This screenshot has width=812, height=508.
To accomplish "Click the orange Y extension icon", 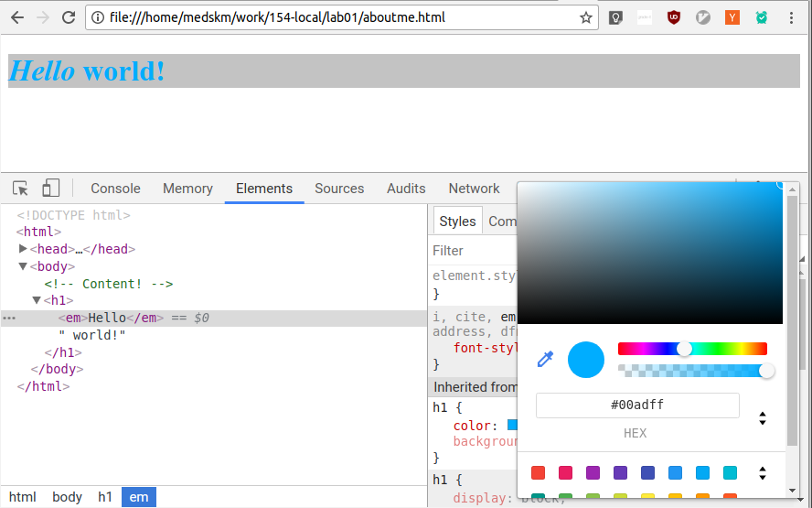I will click(732, 17).
